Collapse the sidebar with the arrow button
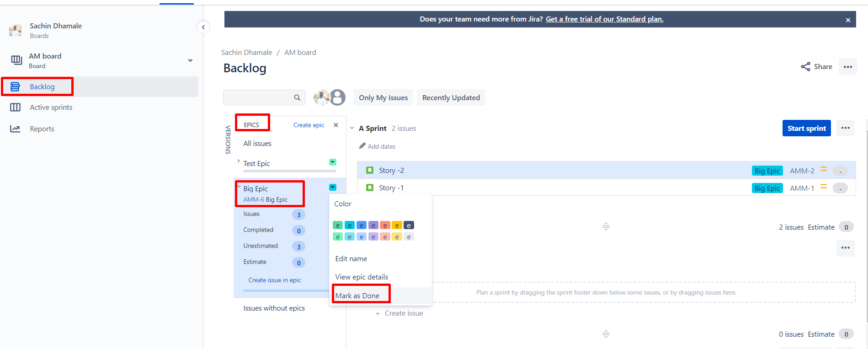 [203, 27]
